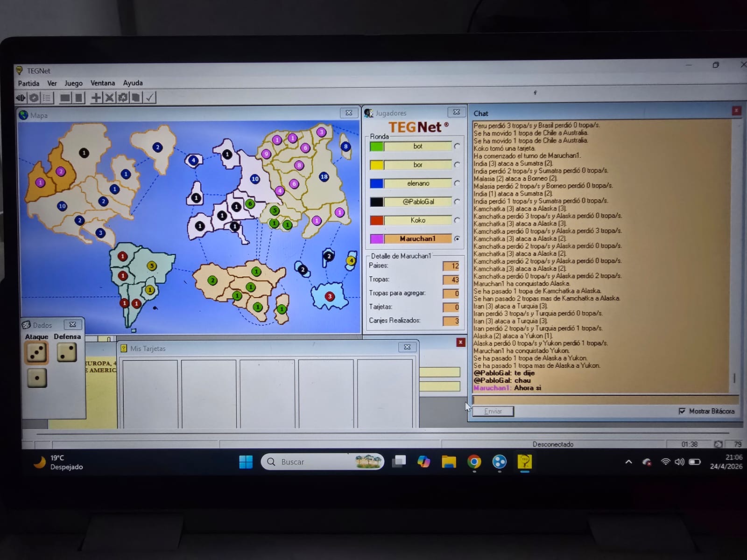Select the radio button for @PabloGal
The height and width of the screenshot is (560, 747).
[x=457, y=202]
